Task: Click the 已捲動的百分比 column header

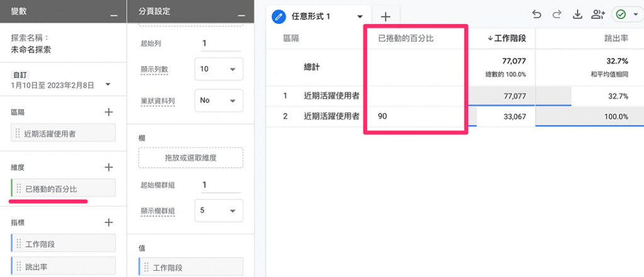Action: pyautogui.click(x=406, y=38)
